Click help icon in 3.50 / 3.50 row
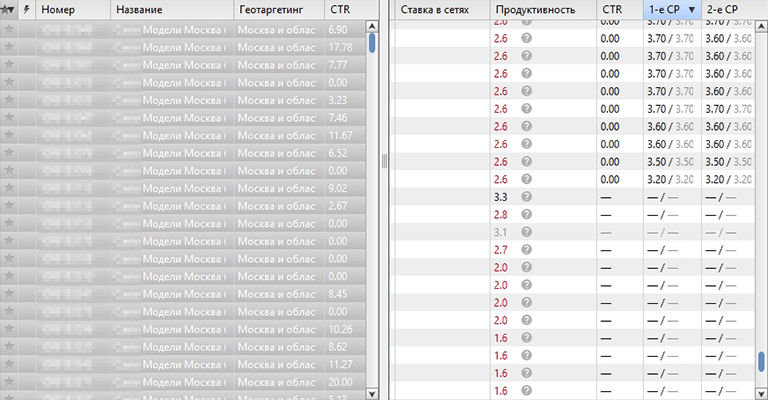The width and height of the screenshot is (768, 400). tap(527, 162)
